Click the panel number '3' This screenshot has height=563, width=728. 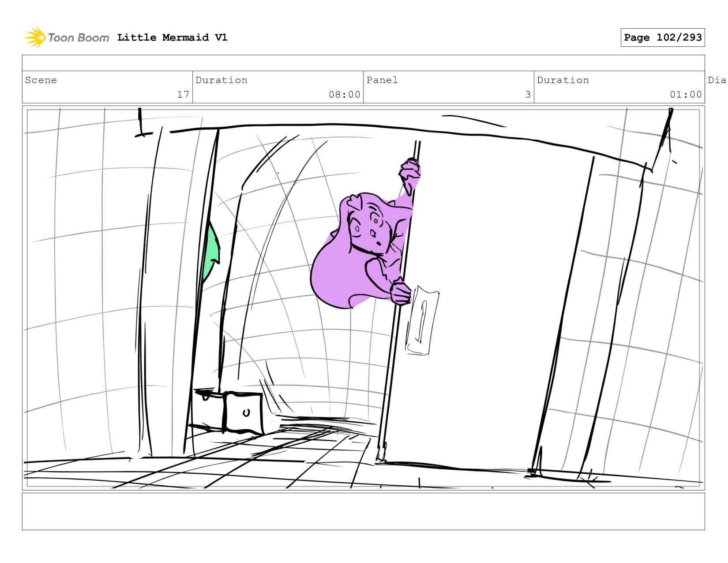click(528, 94)
